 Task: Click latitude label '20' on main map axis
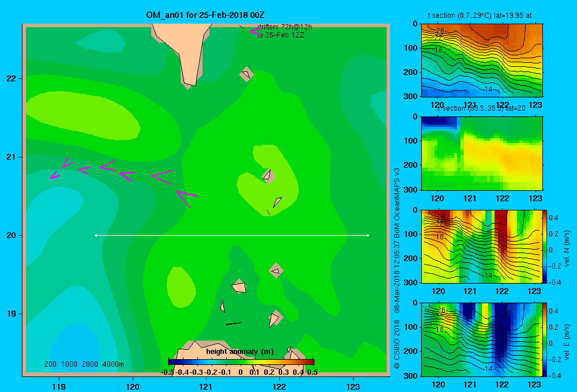pyautogui.click(x=11, y=235)
